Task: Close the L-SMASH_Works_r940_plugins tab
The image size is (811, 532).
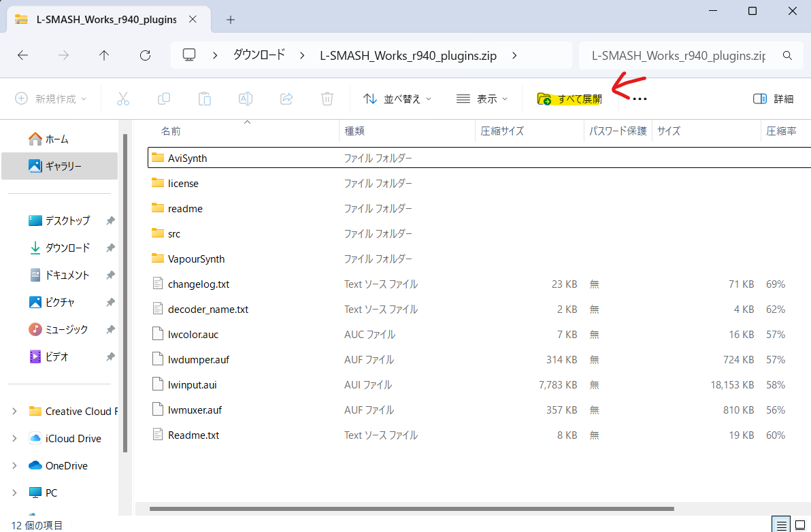Action: click(193, 20)
